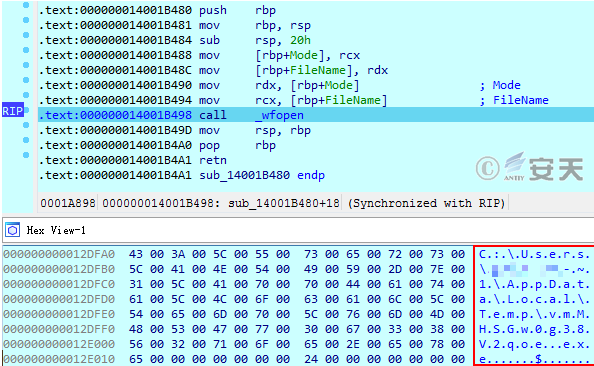Viewport: 594px width, 366px height.
Task: Select the Hex View-1 tab
Action: pyautogui.click(x=56, y=230)
